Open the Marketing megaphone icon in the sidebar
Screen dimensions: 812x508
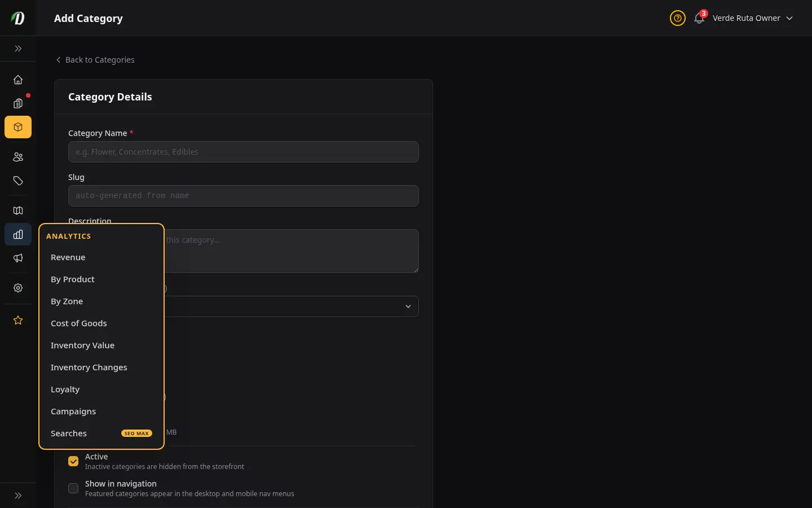click(x=18, y=258)
